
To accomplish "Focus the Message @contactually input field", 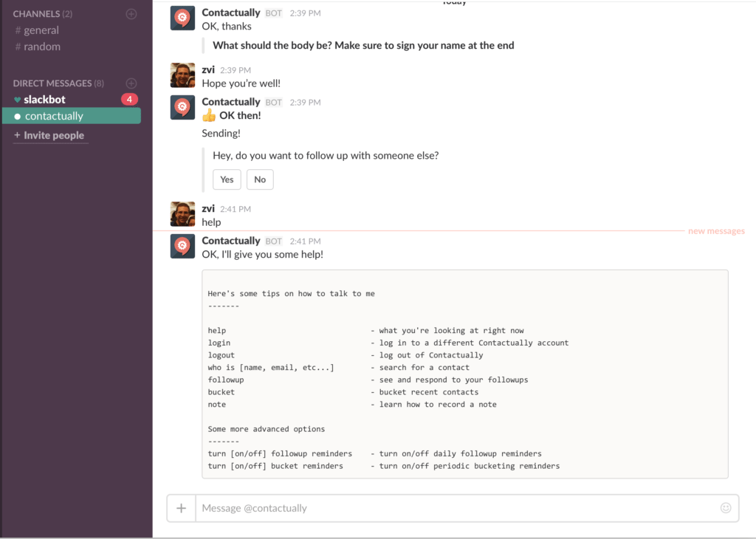I will pos(458,508).
